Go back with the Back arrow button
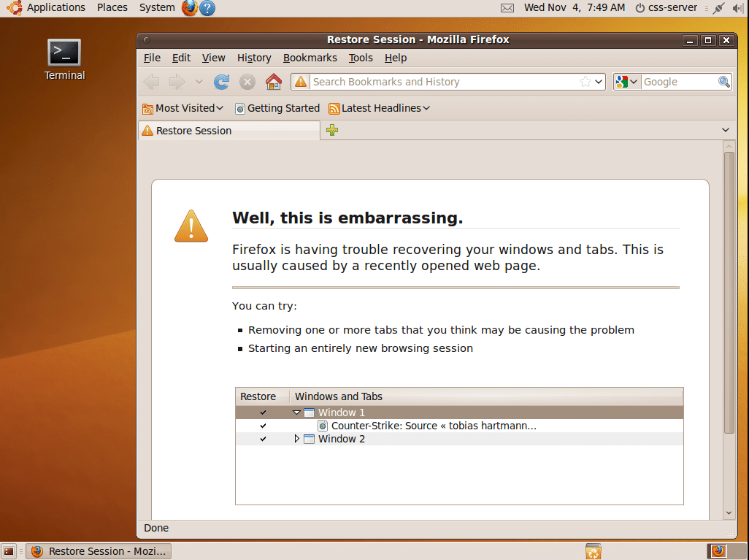 pyautogui.click(x=152, y=82)
